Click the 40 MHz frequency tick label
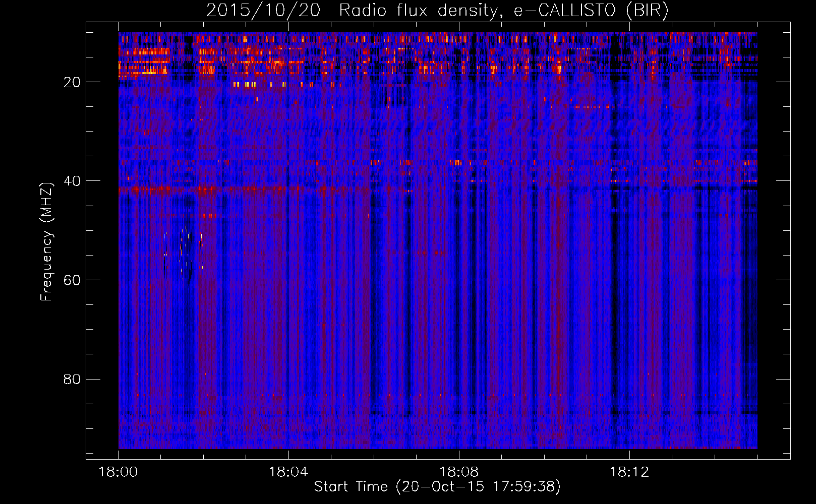816x504 pixels. (73, 181)
